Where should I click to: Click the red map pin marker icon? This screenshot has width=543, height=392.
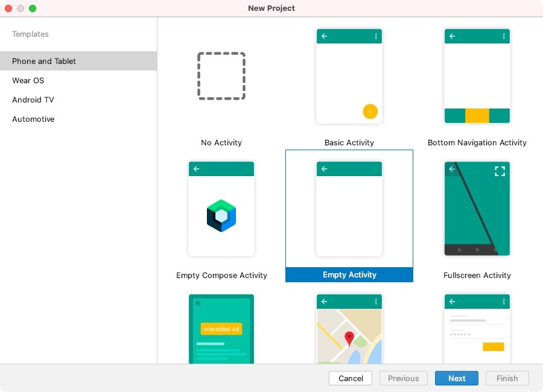click(349, 339)
